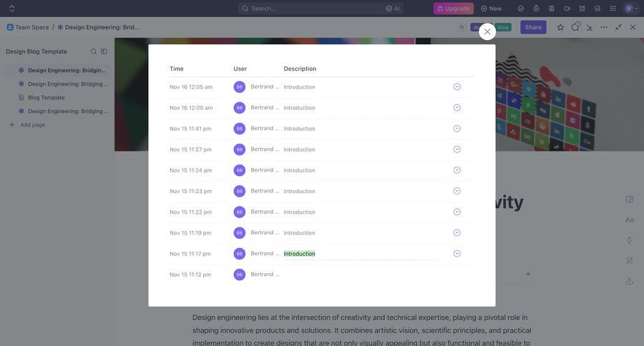This screenshot has height=346, width=644.
Task: Click the avatar in the 12:05 am row
Action: click(240, 87)
